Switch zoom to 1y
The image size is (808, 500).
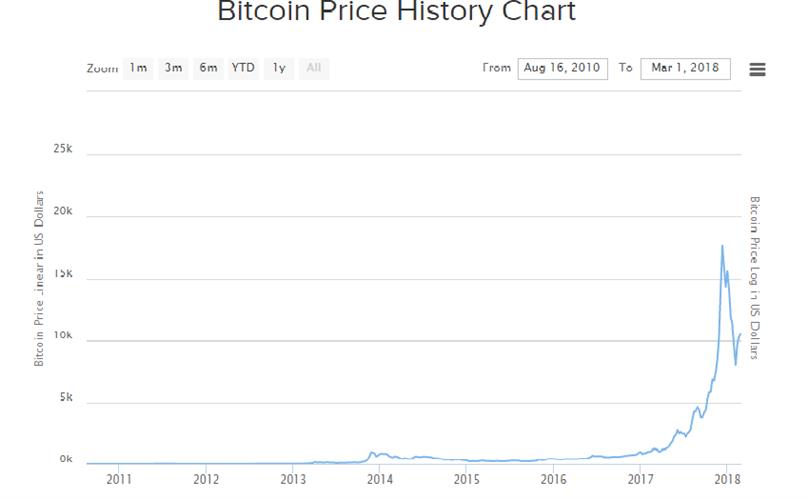279,68
